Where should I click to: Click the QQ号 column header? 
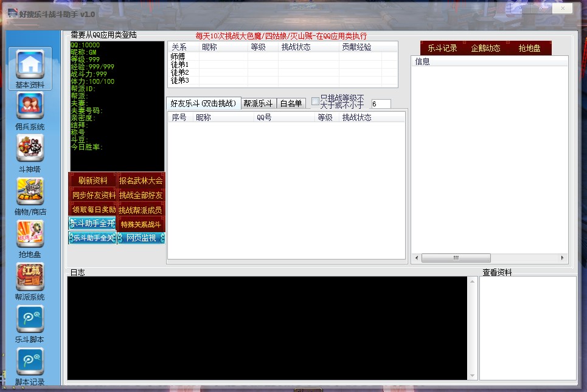point(284,117)
